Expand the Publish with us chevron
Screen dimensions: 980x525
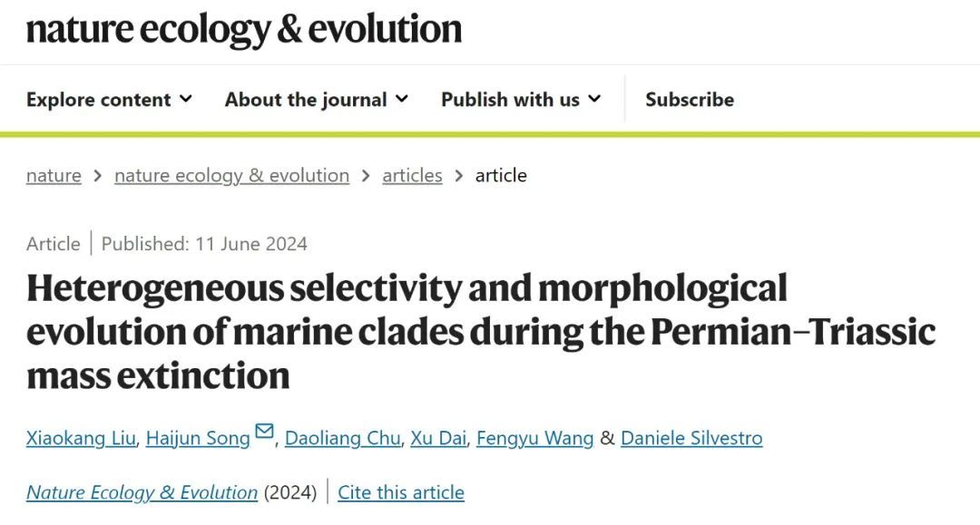pyautogui.click(x=594, y=99)
